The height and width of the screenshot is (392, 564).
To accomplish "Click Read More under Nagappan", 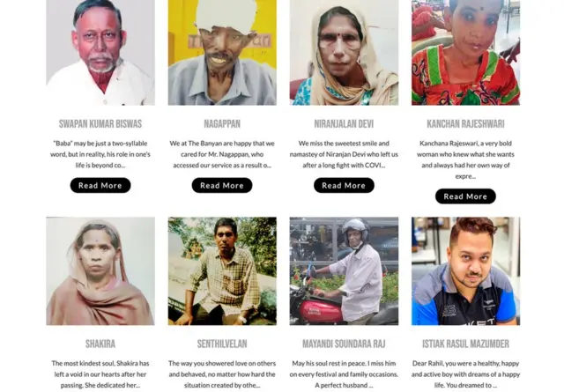I will [222, 185].
